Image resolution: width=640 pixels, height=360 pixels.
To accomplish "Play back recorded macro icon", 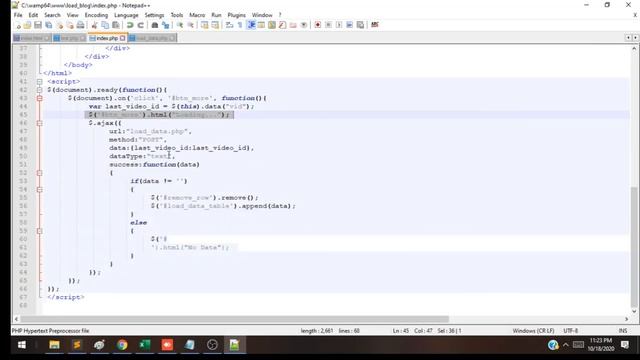I will tap(339, 25).
